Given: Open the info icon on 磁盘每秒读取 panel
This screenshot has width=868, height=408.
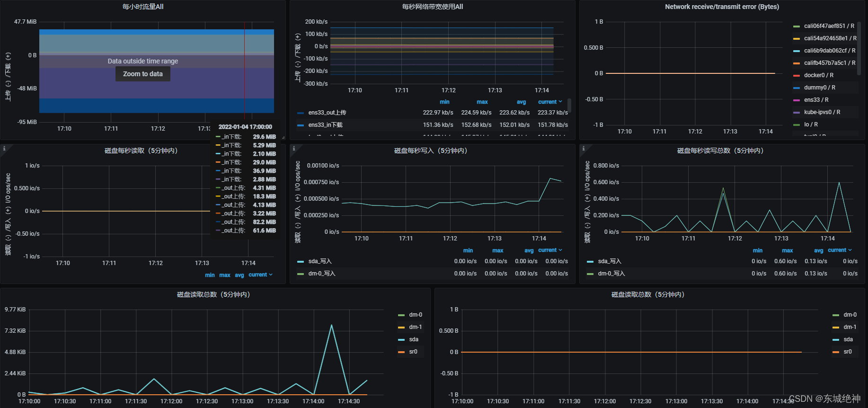Looking at the screenshot, I should [x=4, y=149].
